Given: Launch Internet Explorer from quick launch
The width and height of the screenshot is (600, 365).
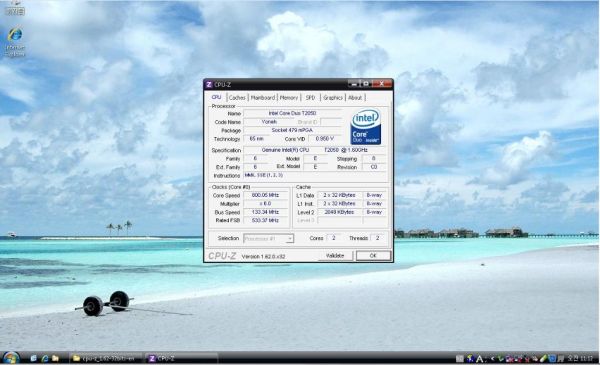Looking at the screenshot, I should (45, 358).
